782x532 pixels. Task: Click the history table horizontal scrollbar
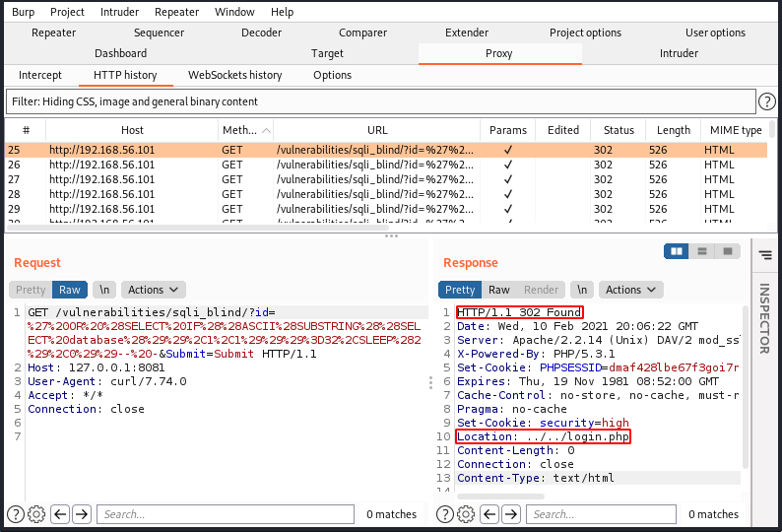click(198, 228)
